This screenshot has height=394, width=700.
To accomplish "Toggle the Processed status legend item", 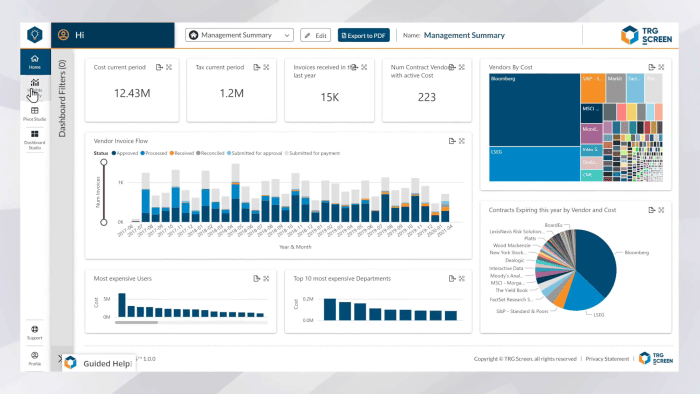I will 154,153.
